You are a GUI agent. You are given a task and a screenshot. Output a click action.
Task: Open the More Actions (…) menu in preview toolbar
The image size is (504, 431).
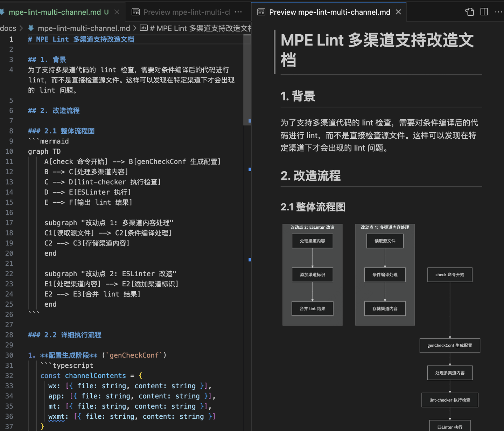click(498, 12)
